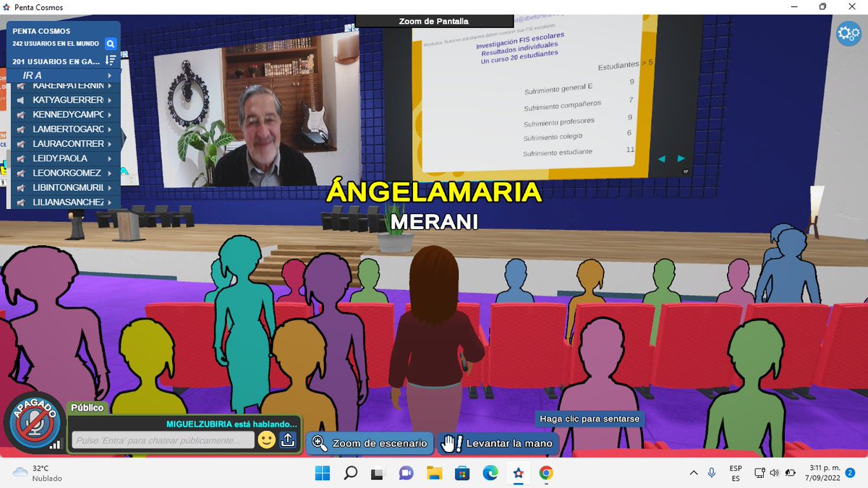Select the Público chat tab

(x=87, y=408)
